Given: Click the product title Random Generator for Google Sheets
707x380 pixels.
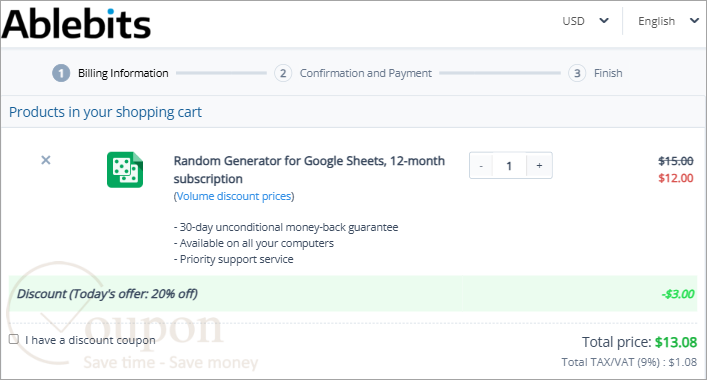Looking at the screenshot, I should pos(309,170).
